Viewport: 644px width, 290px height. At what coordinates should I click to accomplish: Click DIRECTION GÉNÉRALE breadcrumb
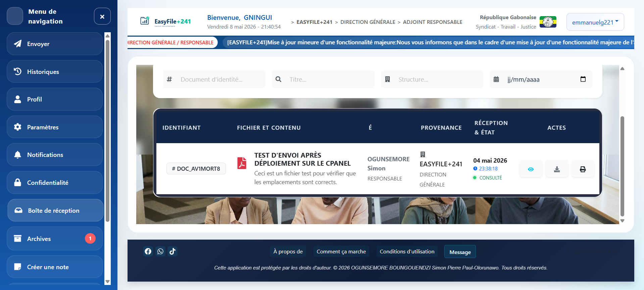click(368, 22)
